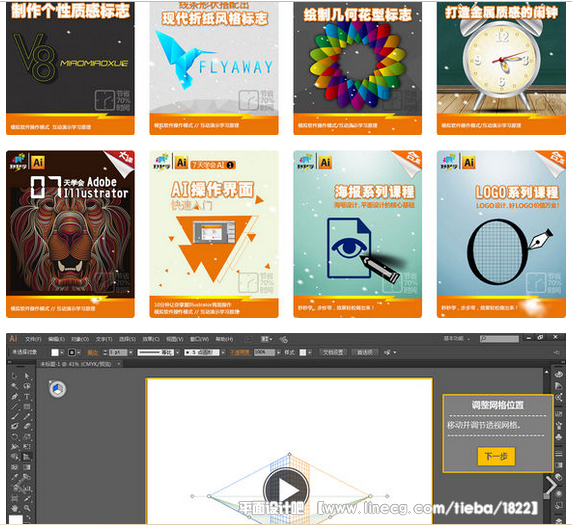Expand the fill swatch dropdown arrow

[62, 352]
